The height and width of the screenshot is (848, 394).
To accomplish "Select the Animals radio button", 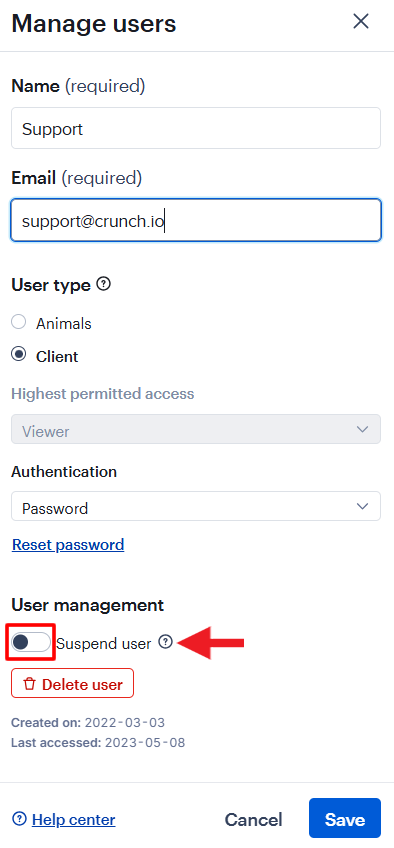I will (x=19, y=322).
